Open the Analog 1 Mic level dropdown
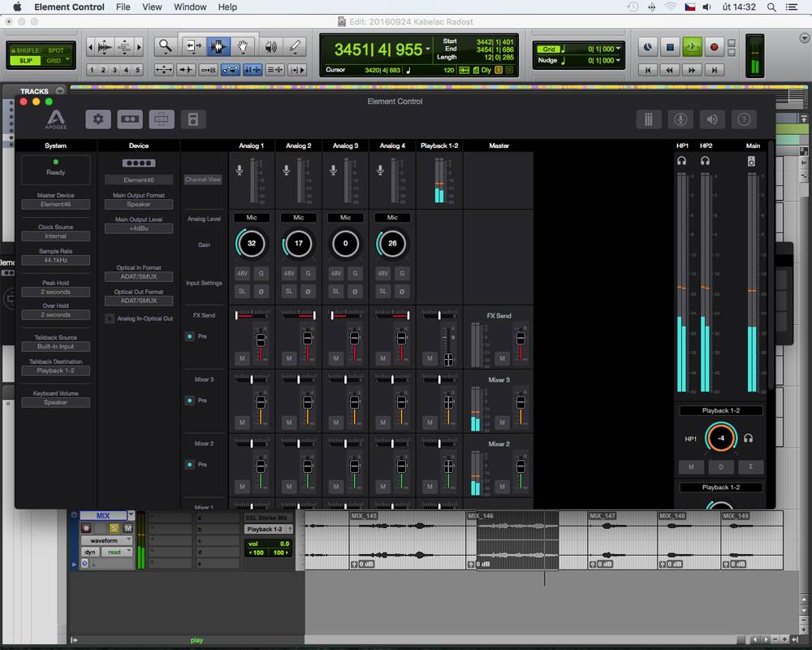 252,218
